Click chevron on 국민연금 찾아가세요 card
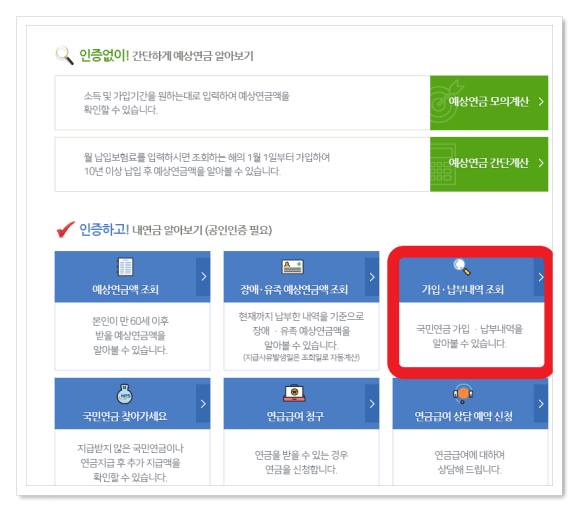This screenshot has width=579, height=512. pos(203,403)
